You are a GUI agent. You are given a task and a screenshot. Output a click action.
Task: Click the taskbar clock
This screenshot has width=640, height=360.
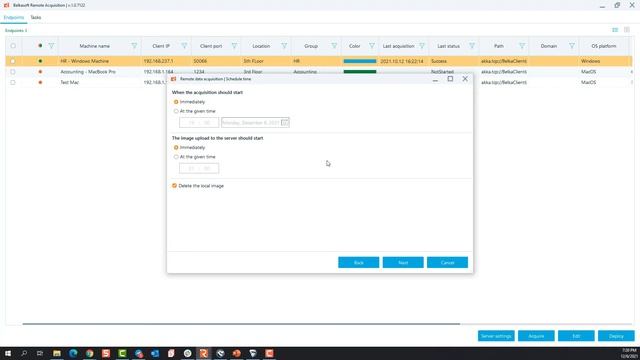pyautogui.click(x=629, y=353)
